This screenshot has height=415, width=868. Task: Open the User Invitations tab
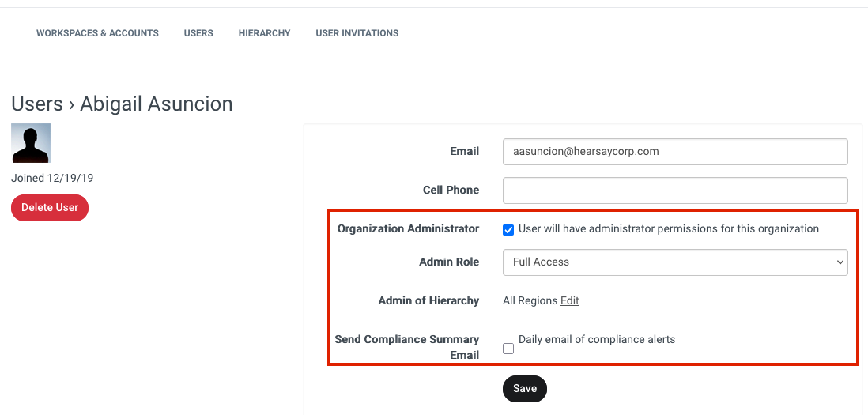tap(357, 33)
